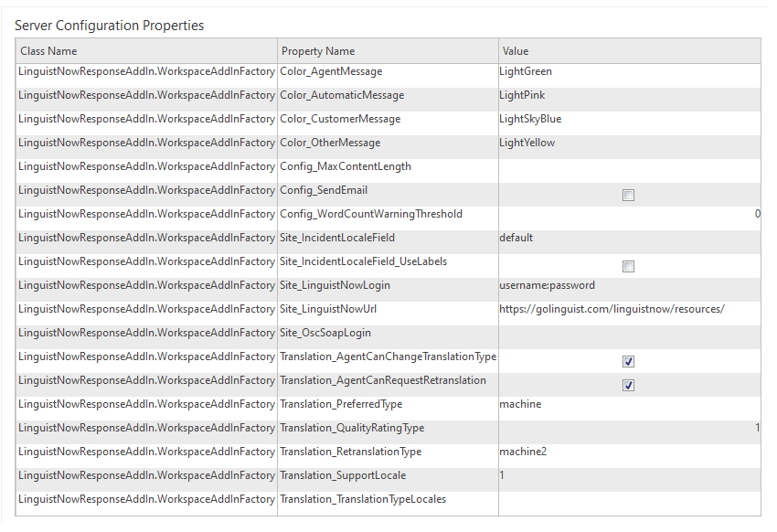Select the Translation_TranslationTypeLocales property name

click(363, 499)
